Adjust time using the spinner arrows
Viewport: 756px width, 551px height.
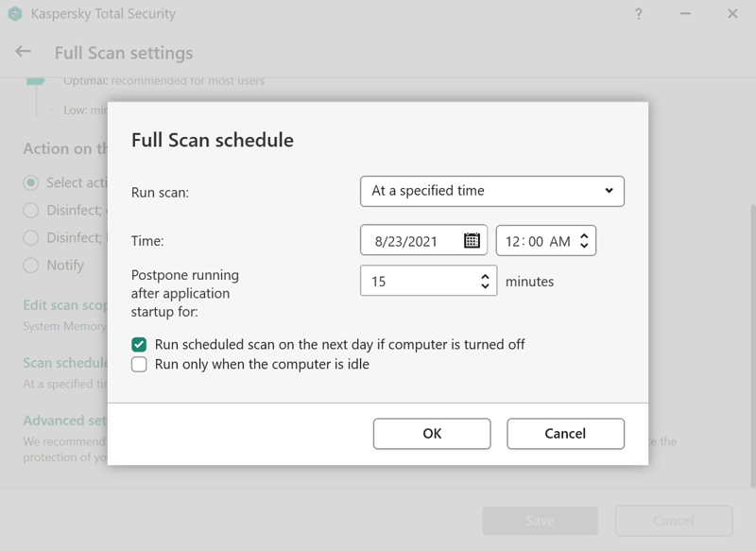pos(584,240)
